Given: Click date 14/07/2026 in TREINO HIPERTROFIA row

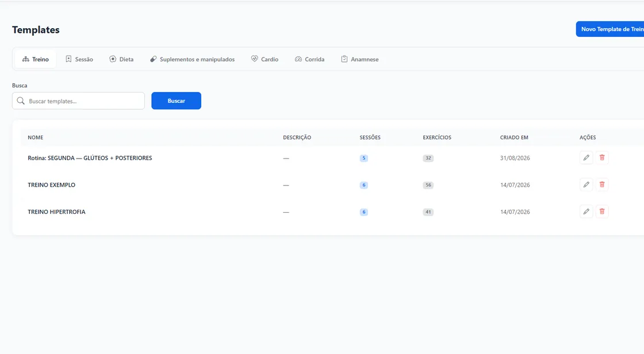Looking at the screenshot, I should pyautogui.click(x=515, y=212).
